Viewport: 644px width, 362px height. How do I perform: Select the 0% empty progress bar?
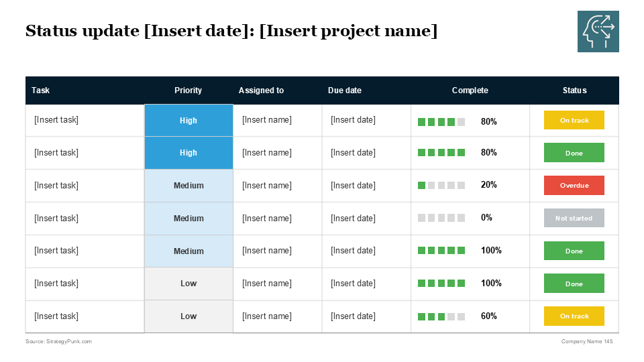[441, 218]
